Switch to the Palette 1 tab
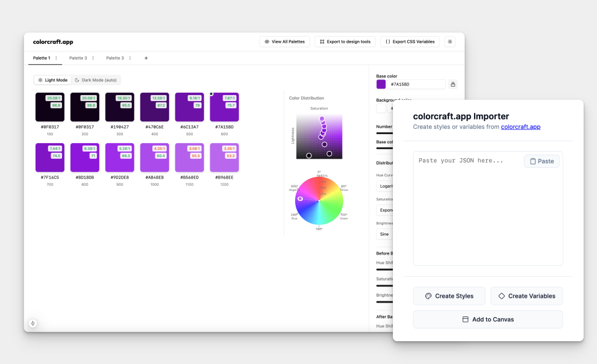 click(x=42, y=58)
